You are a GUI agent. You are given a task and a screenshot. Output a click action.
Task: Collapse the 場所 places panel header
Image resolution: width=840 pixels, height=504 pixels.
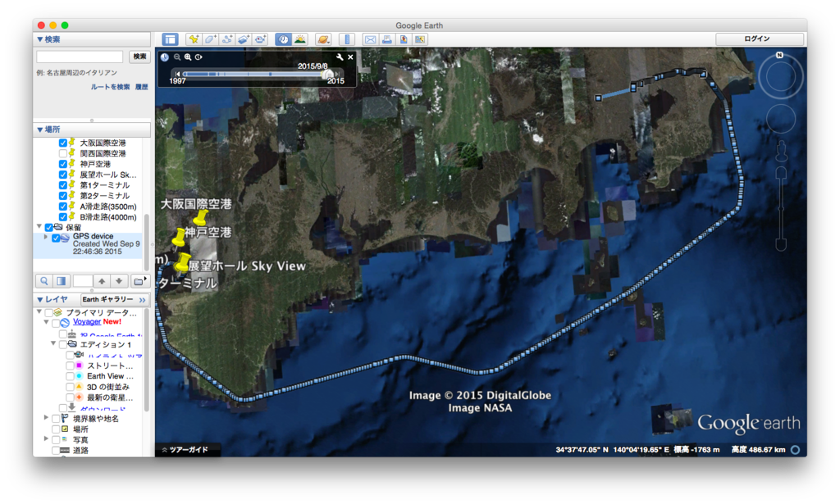click(92, 129)
